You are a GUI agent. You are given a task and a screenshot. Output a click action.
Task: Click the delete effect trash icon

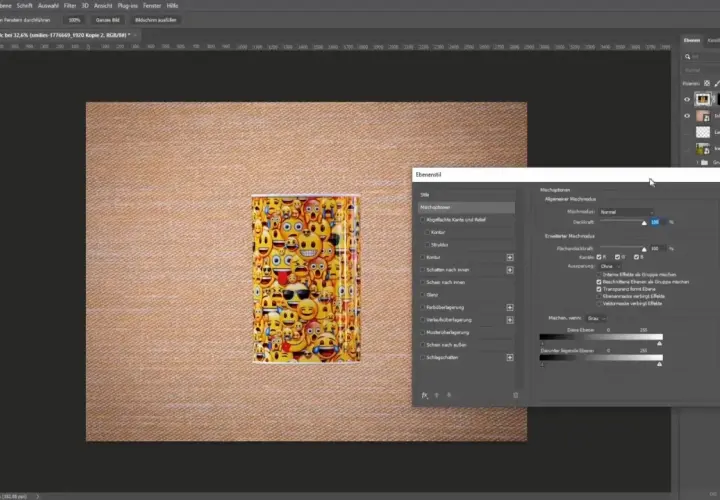[x=516, y=395]
